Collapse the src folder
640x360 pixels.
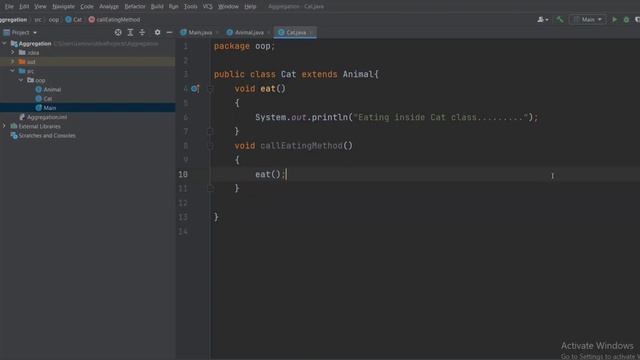(x=13, y=71)
